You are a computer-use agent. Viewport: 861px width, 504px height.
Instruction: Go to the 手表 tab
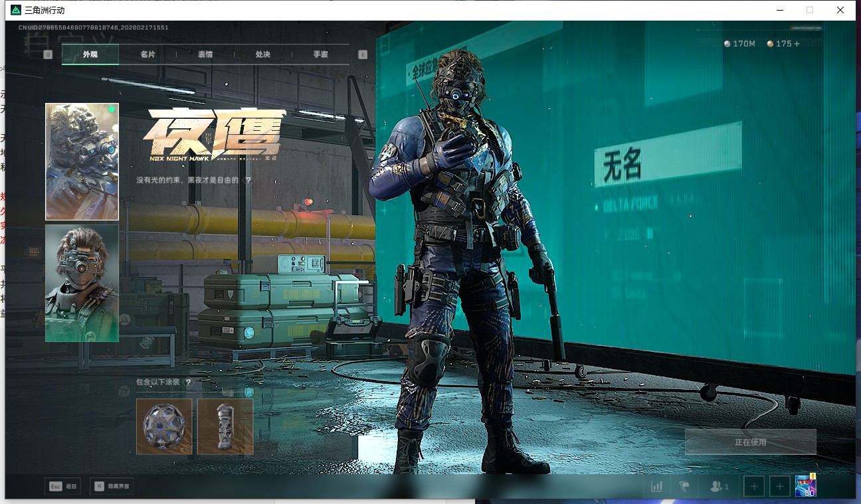(x=320, y=54)
